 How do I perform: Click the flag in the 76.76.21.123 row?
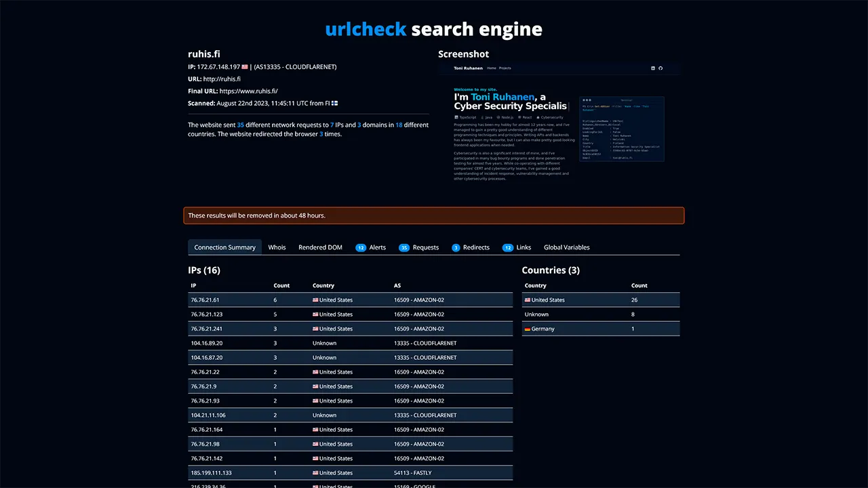[x=315, y=314]
